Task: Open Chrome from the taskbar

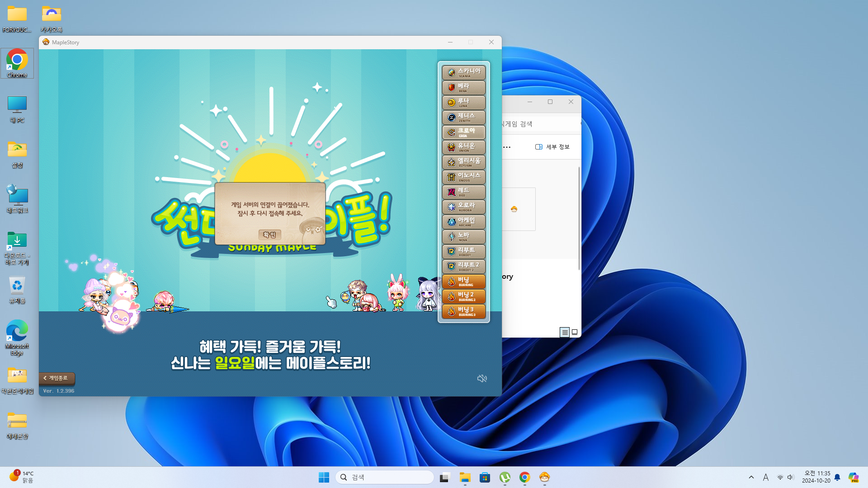Action: [x=524, y=477]
